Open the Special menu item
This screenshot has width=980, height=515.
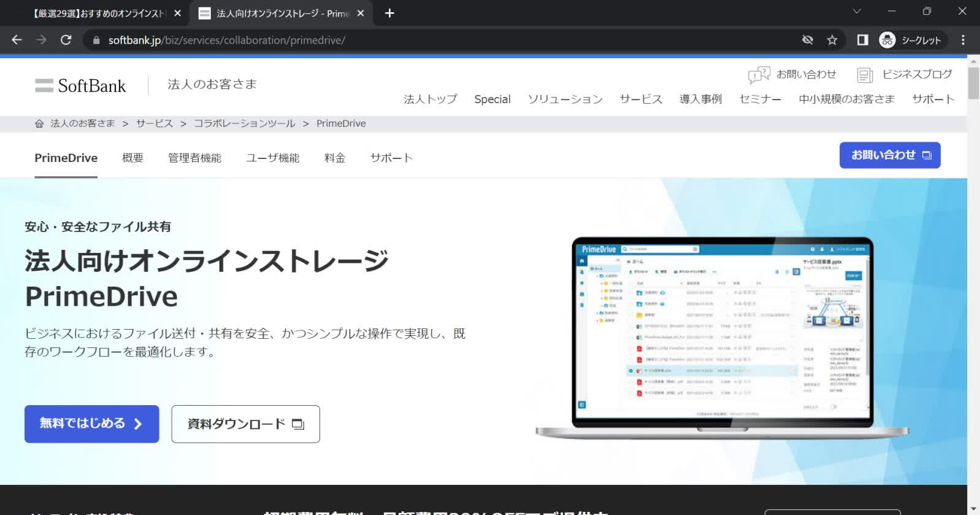coord(492,99)
